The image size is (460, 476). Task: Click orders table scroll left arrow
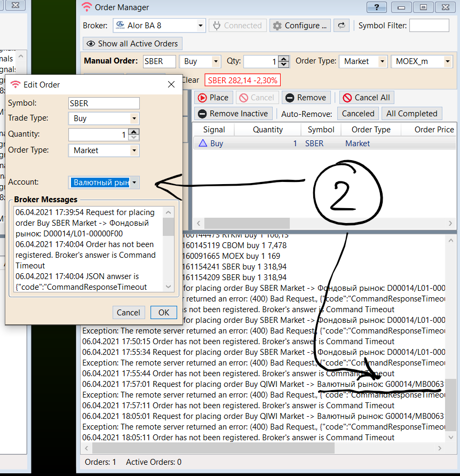pos(199,224)
